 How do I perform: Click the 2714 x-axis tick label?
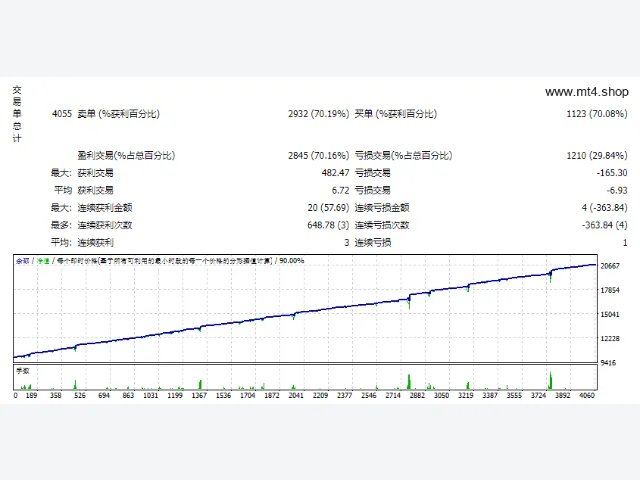(393, 396)
